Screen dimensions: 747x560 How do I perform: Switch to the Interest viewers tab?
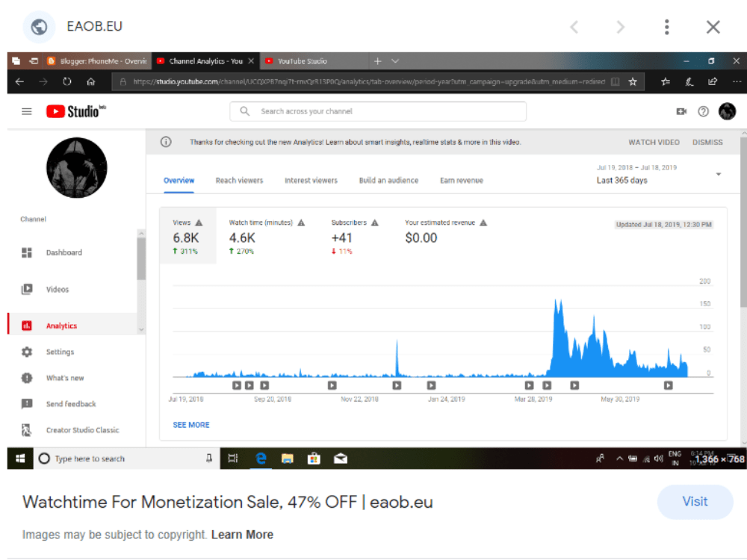tap(311, 181)
